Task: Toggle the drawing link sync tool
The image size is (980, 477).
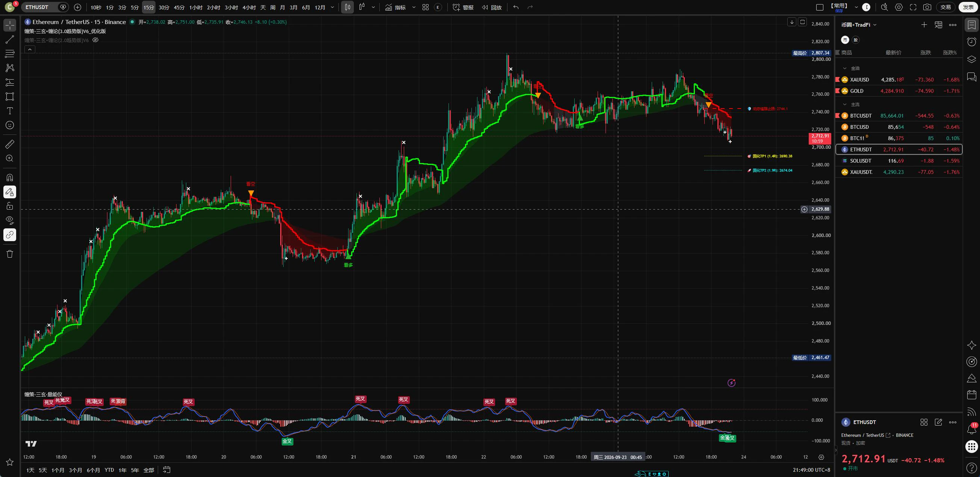Action: (10, 235)
